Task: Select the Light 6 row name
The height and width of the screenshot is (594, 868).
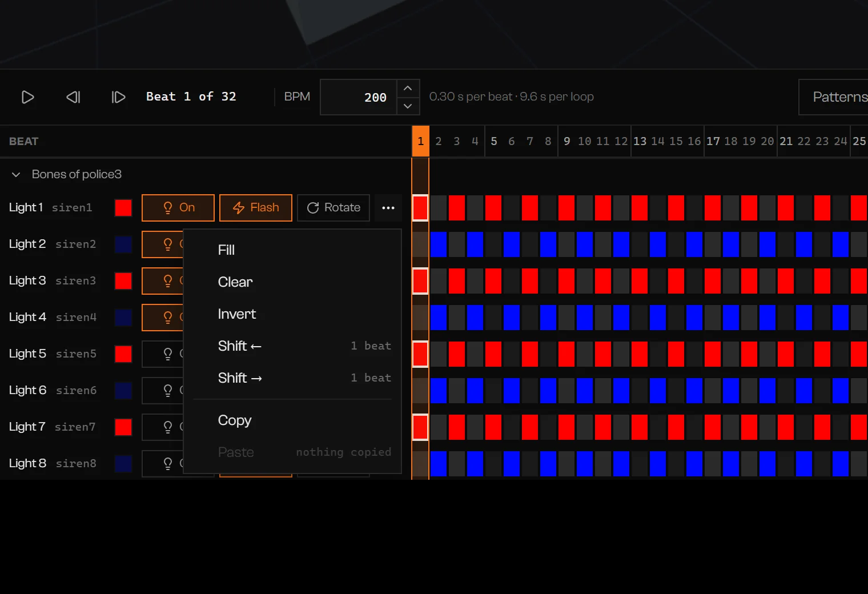Action: coord(27,391)
